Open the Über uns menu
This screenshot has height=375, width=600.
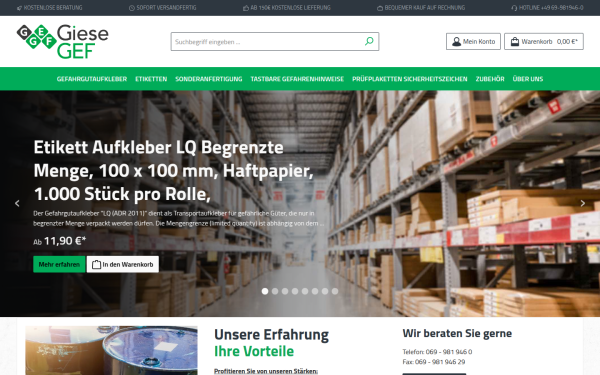point(528,79)
